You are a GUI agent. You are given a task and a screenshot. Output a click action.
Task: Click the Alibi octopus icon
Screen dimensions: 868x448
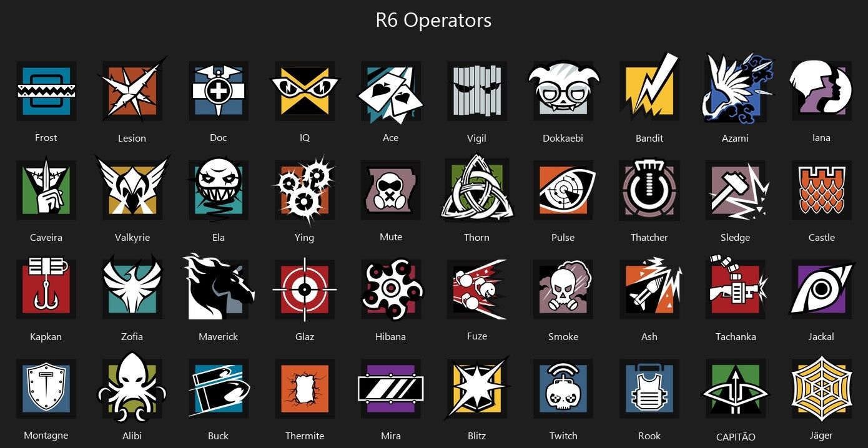(x=132, y=388)
